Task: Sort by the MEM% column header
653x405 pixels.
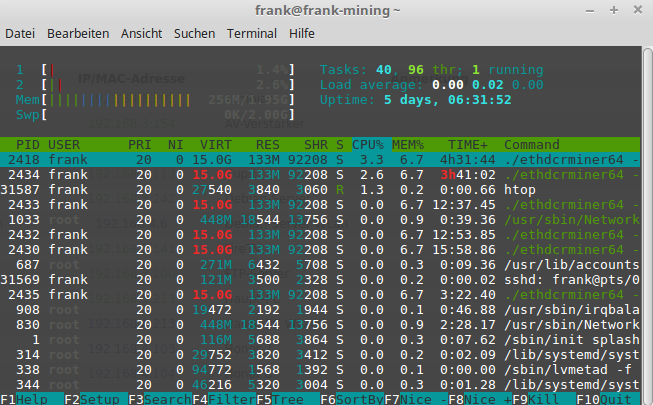Action: pyautogui.click(x=408, y=145)
